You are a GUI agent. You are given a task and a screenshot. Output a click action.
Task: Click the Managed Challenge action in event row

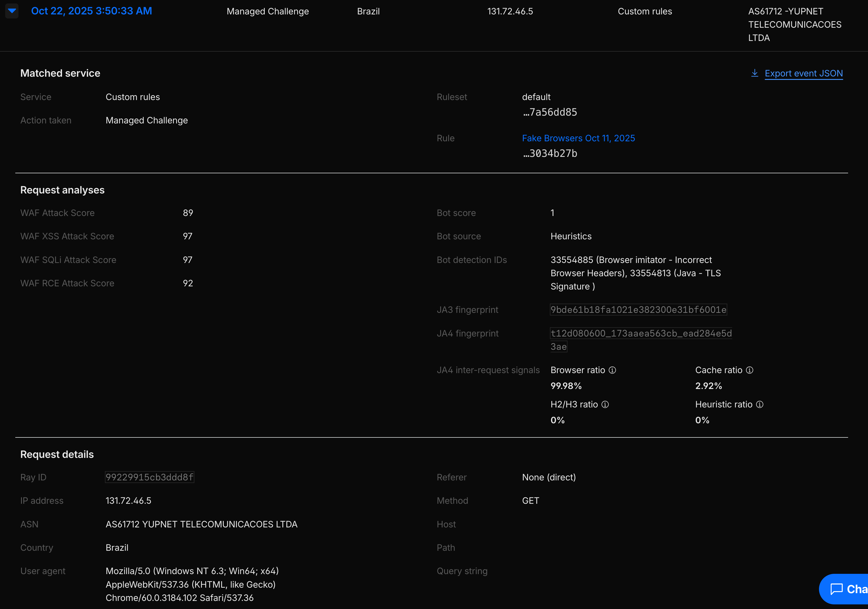(x=267, y=11)
